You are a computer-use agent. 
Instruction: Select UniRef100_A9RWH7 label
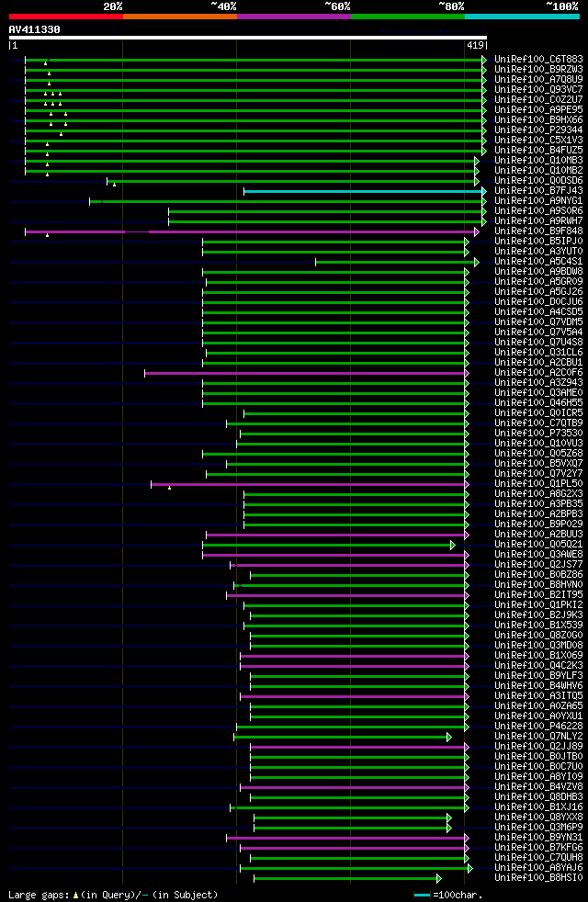point(538,220)
